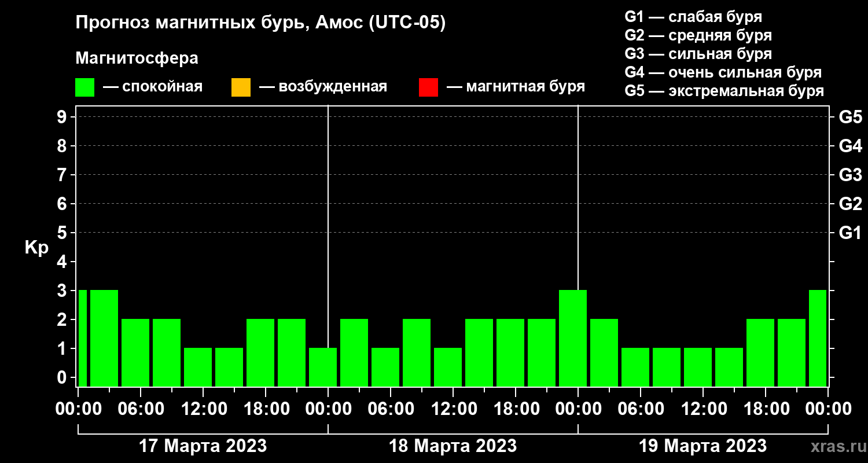Screen dimensions: 868x463
Task: Click the 'G1' label on the right axis
Action: pos(850,233)
